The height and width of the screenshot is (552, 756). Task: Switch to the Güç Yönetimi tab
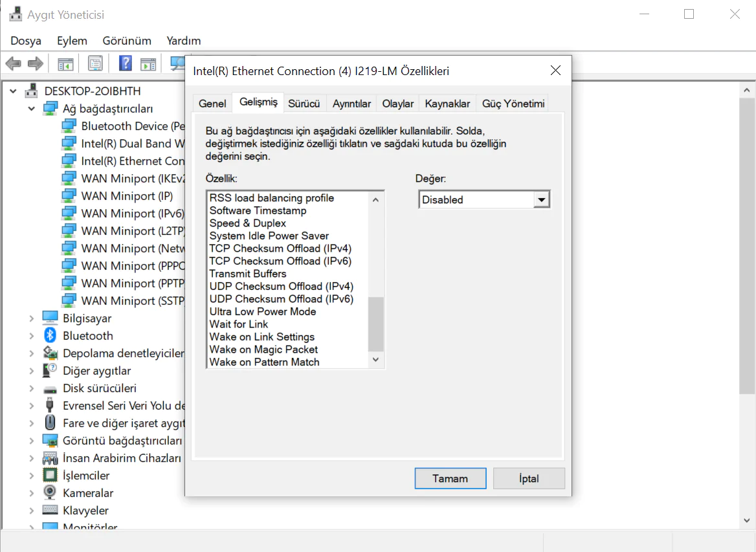tap(513, 104)
